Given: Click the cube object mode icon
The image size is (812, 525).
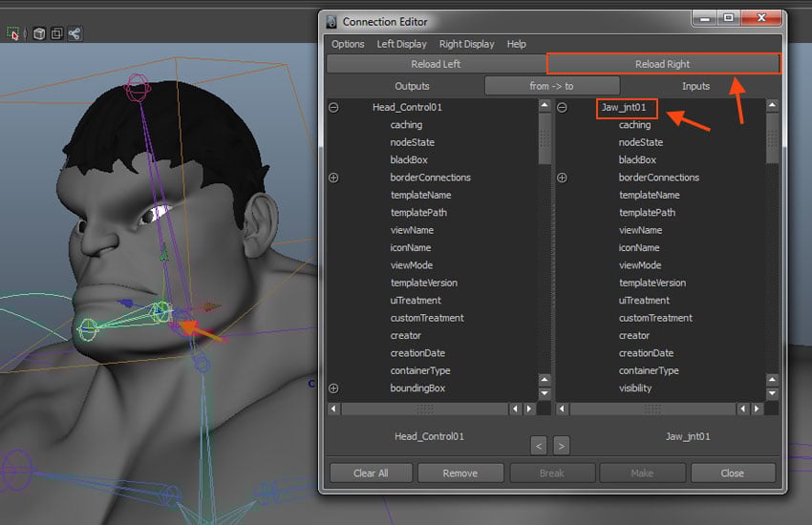Looking at the screenshot, I should tap(39, 33).
